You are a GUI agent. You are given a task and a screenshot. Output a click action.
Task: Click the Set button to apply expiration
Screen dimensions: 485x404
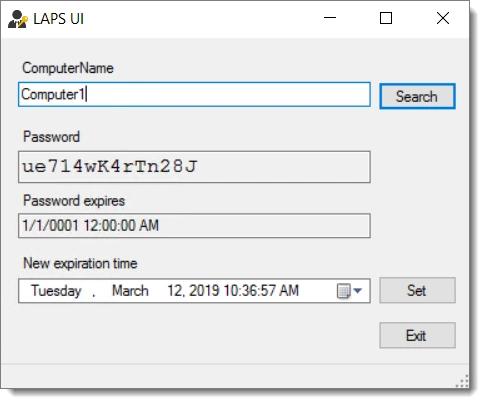[417, 290]
